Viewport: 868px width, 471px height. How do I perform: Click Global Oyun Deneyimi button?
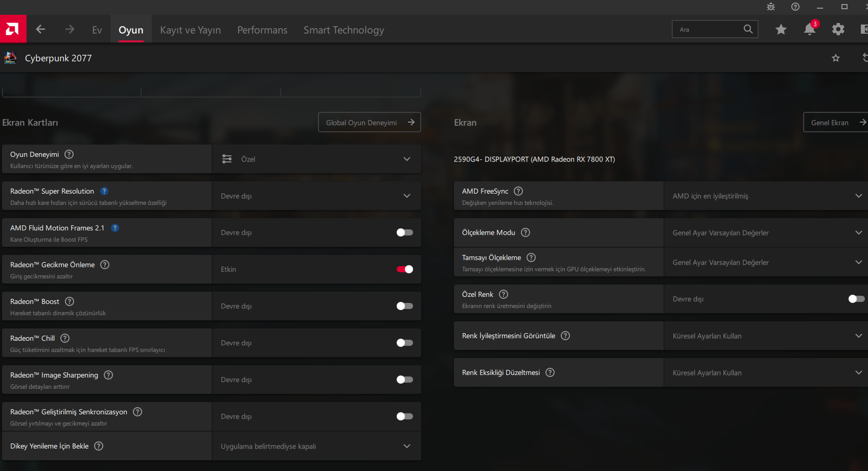pyautogui.click(x=370, y=122)
